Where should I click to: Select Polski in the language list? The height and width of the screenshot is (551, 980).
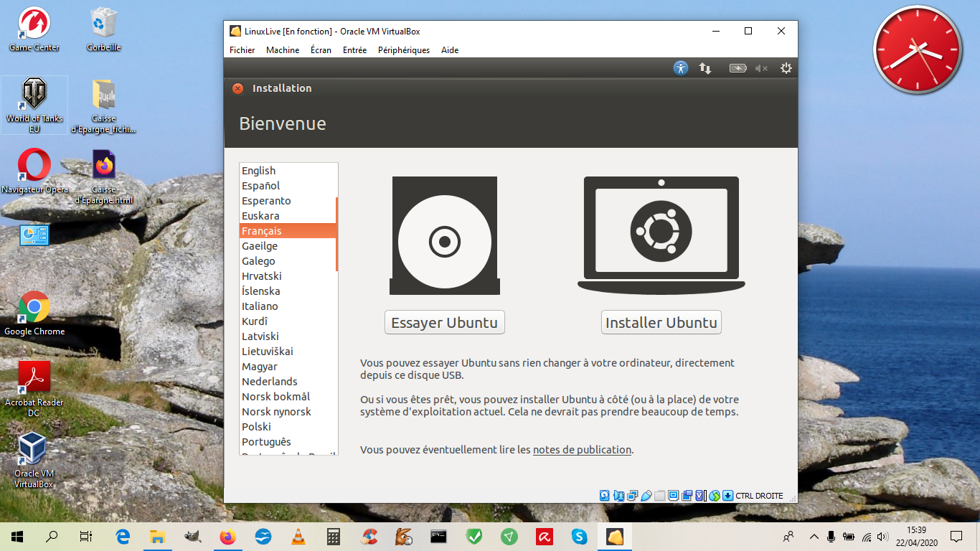coord(288,427)
